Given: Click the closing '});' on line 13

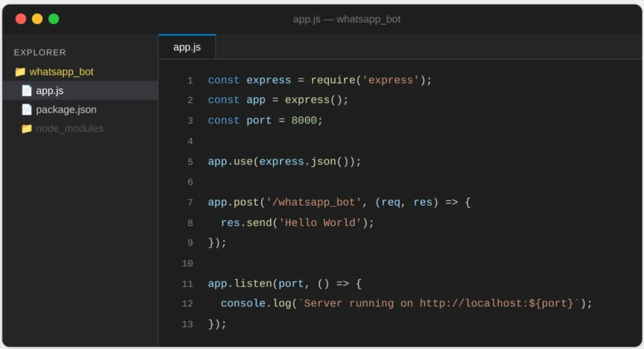Looking at the screenshot, I should 217,324.
